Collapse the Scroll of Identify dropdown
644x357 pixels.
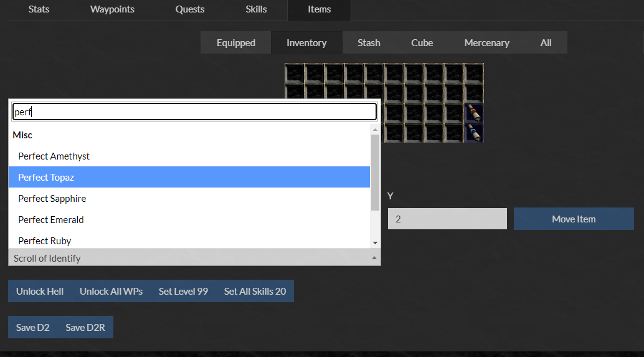click(194, 257)
